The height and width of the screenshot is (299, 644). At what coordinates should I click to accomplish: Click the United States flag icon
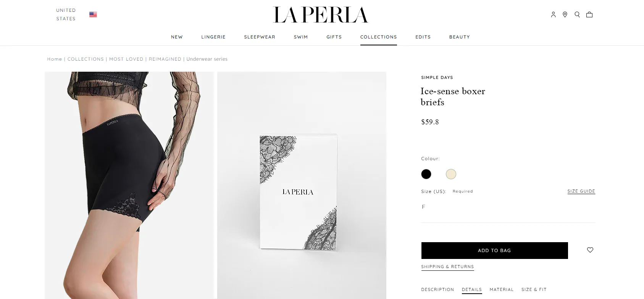93,14
